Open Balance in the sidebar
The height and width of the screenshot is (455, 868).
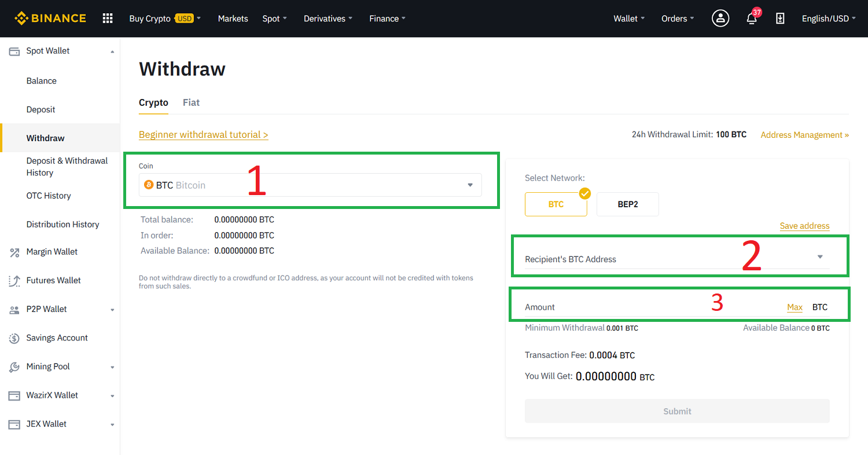tap(42, 81)
